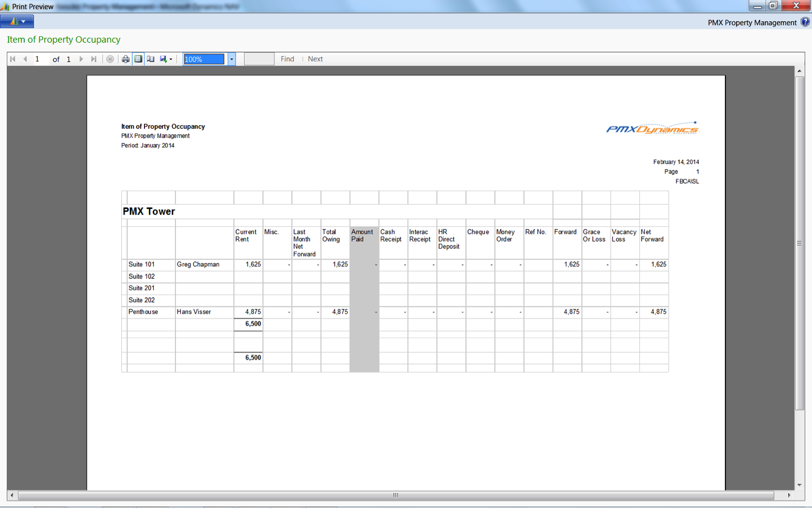Click the stop rendering icon
The height and width of the screenshot is (508, 812).
(110, 59)
